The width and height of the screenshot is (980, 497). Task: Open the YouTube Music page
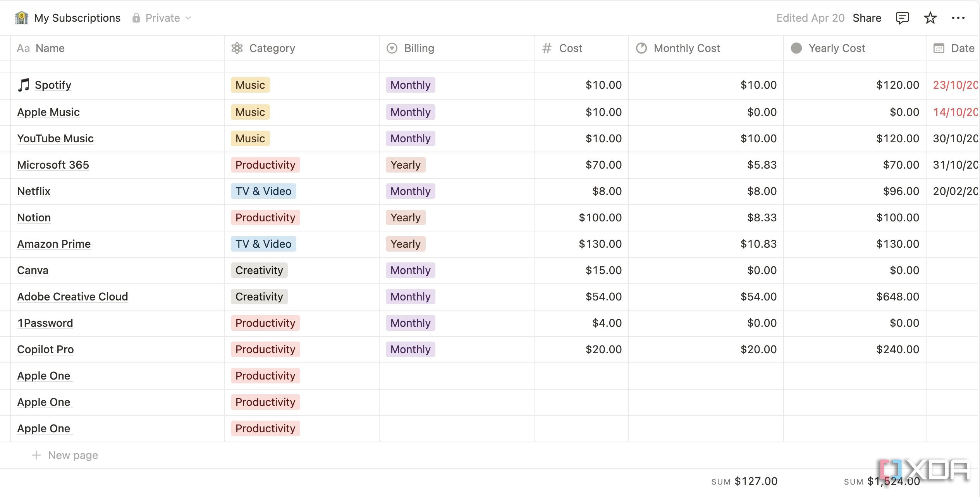[x=55, y=138]
